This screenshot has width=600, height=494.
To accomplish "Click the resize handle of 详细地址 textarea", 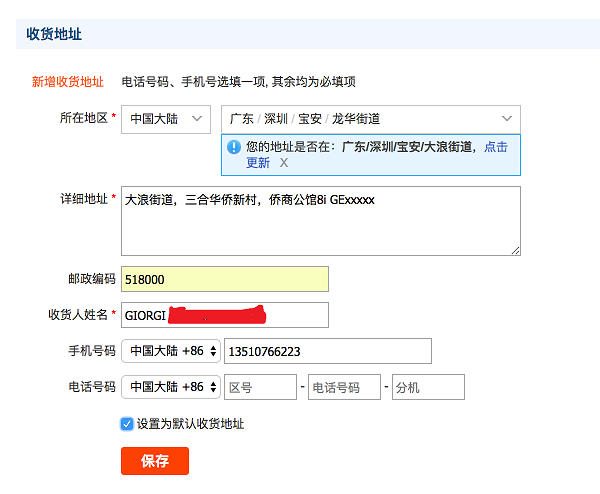I will coord(515,250).
